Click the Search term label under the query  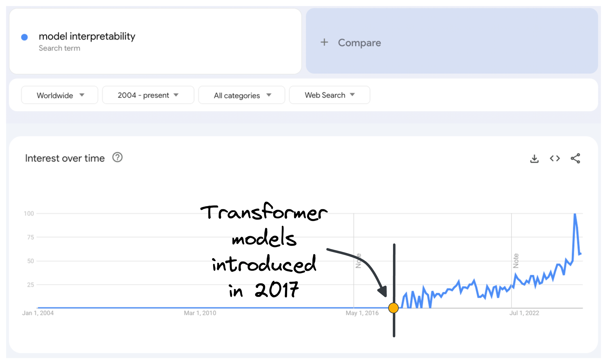coord(60,48)
